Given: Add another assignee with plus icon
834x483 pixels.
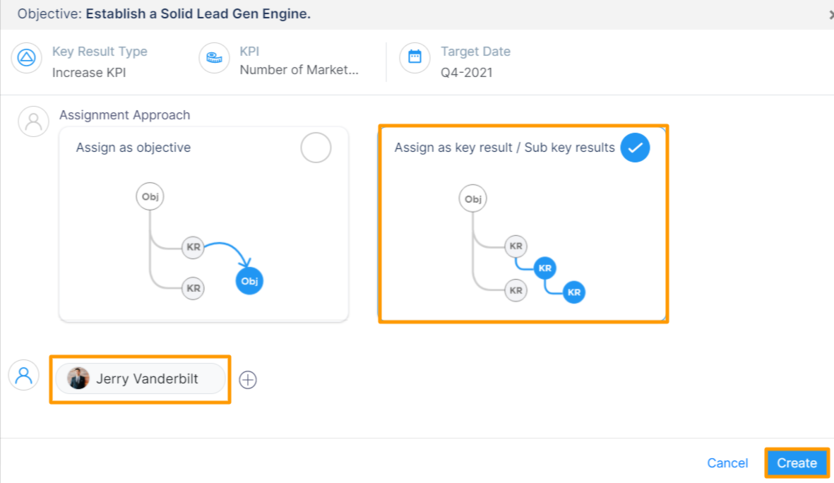Looking at the screenshot, I should (x=248, y=380).
